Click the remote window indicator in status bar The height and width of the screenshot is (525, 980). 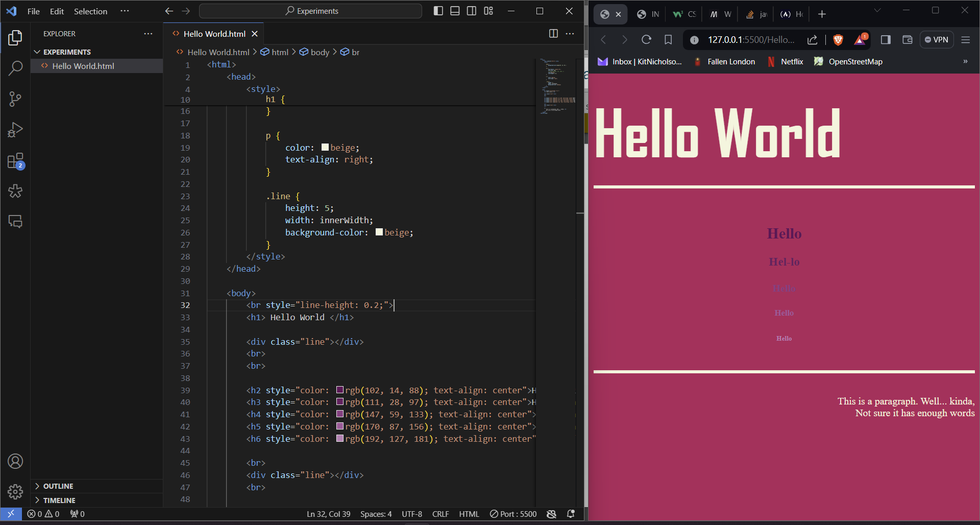pyautogui.click(x=11, y=514)
